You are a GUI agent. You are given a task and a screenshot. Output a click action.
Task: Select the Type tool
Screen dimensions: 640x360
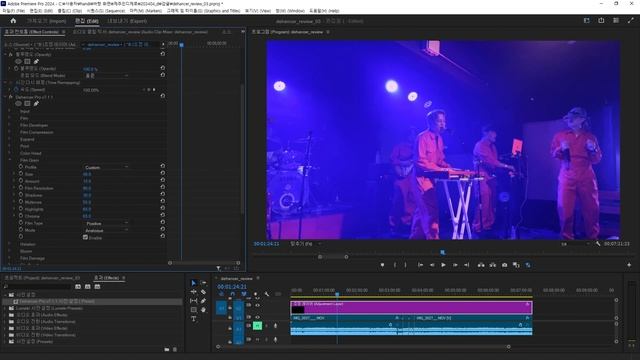193,319
